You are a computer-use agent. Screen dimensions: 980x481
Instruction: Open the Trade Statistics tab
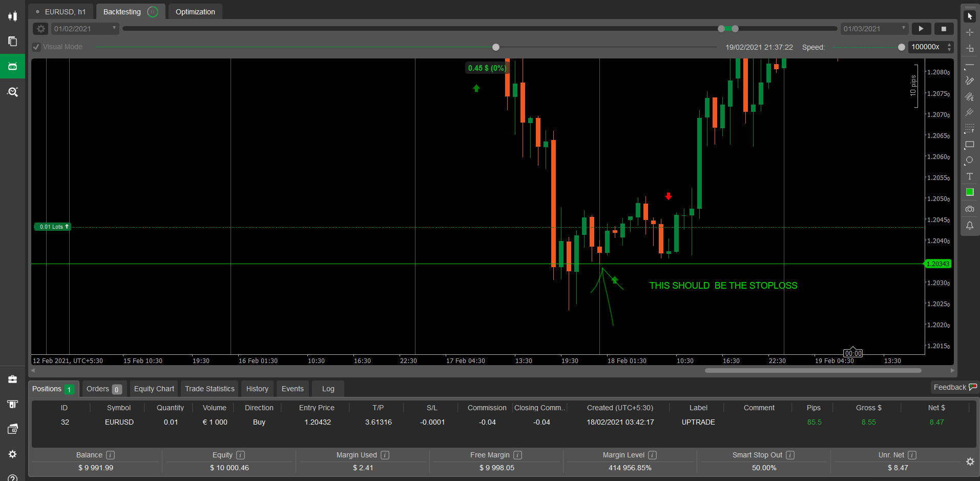tap(210, 389)
